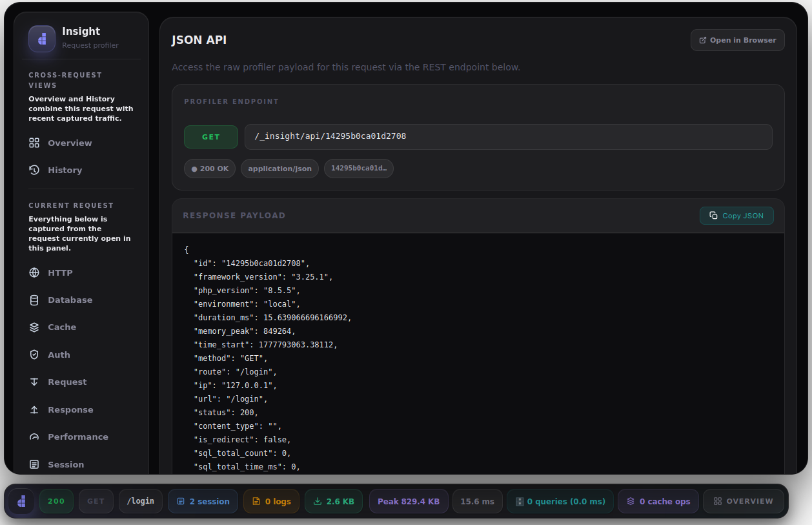Click the application/json pill
Screen dimensions: 812x525
click(279, 169)
